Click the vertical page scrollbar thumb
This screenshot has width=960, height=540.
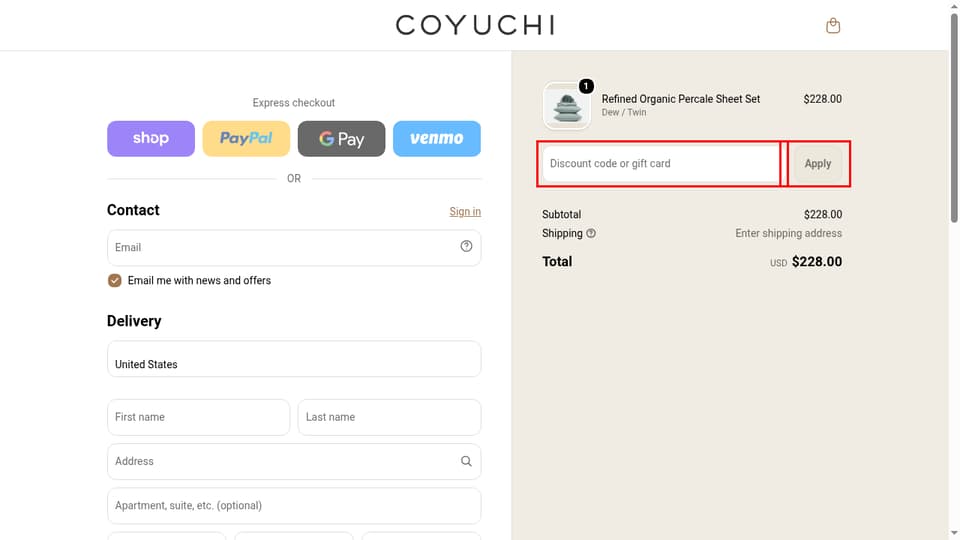pos(954,116)
